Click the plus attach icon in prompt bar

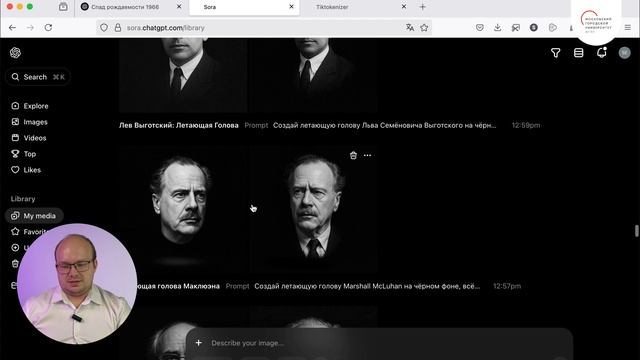click(x=199, y=342)
